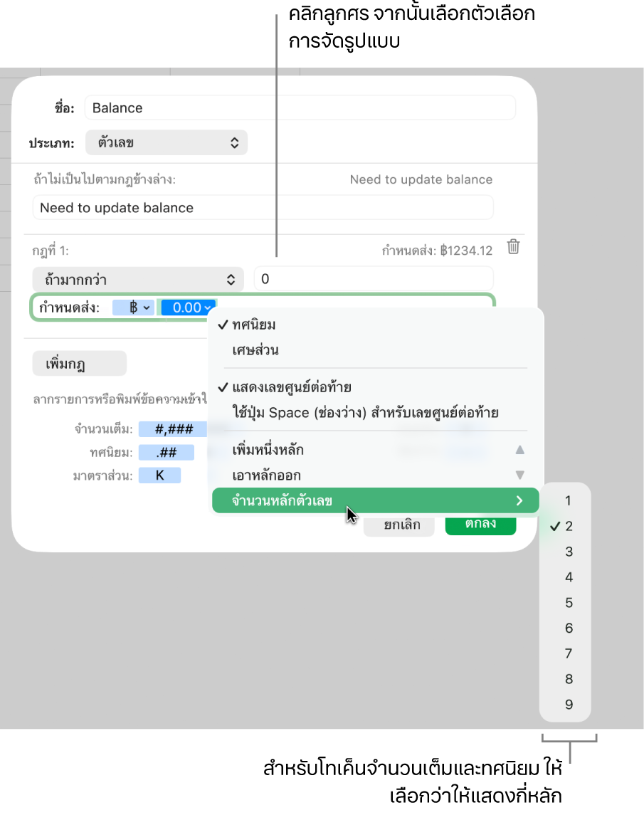Open the ถ้ามากกว่า condition popup
The width and height of the screenshot is (644, 815).
coord(138,280)
